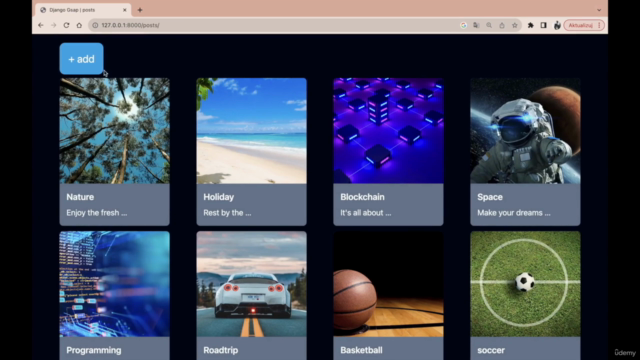Click the Basketball card title

[362, 350]
